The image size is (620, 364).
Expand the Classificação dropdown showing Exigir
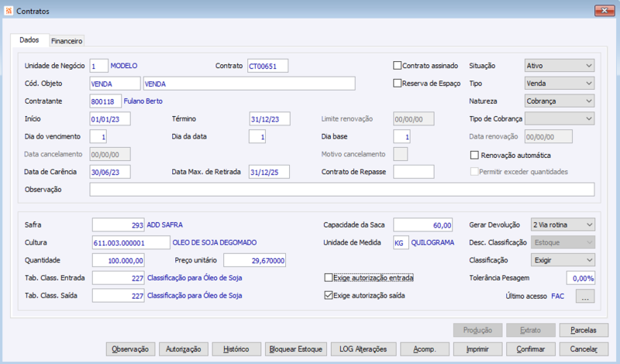tap(563, 260)
